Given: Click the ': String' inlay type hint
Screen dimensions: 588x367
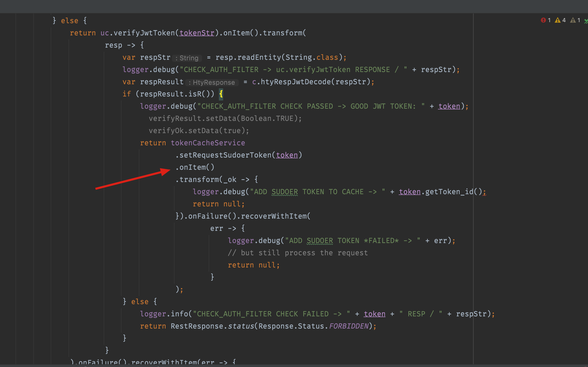Looking at the screenshot, I should coord(187,58).
